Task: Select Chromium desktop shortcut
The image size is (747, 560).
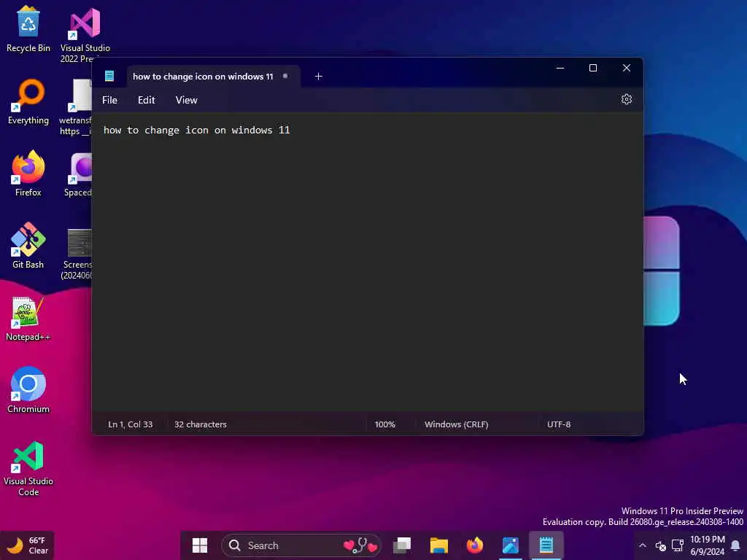Action: [28, 390]
